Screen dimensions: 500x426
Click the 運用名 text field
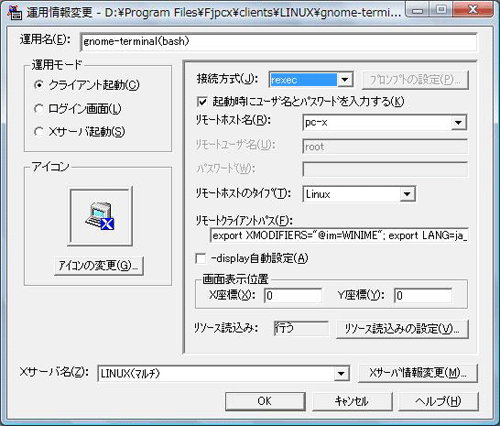pyautogui.click(x=279, y=42)
